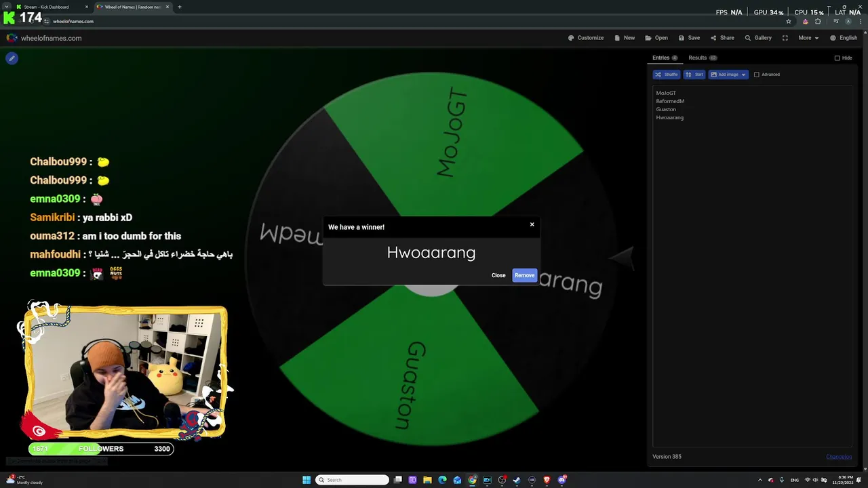Click Add image button
The image size is (868, 488).
[724, 75]
